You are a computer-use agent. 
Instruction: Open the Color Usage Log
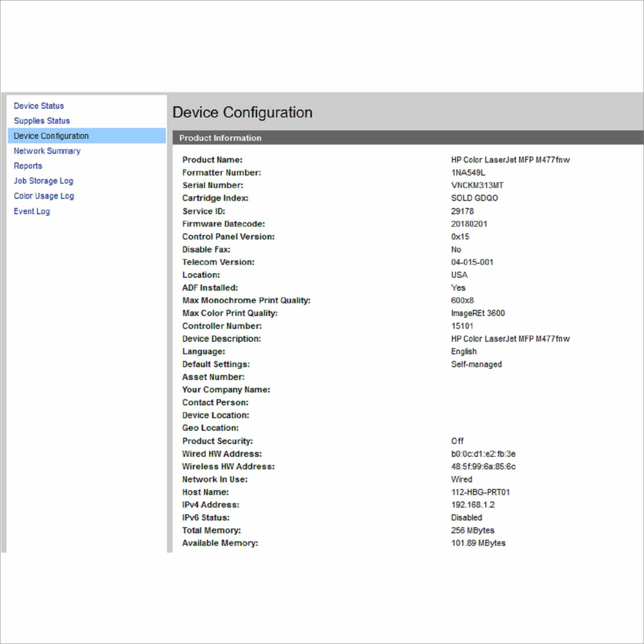click(44, 196)
